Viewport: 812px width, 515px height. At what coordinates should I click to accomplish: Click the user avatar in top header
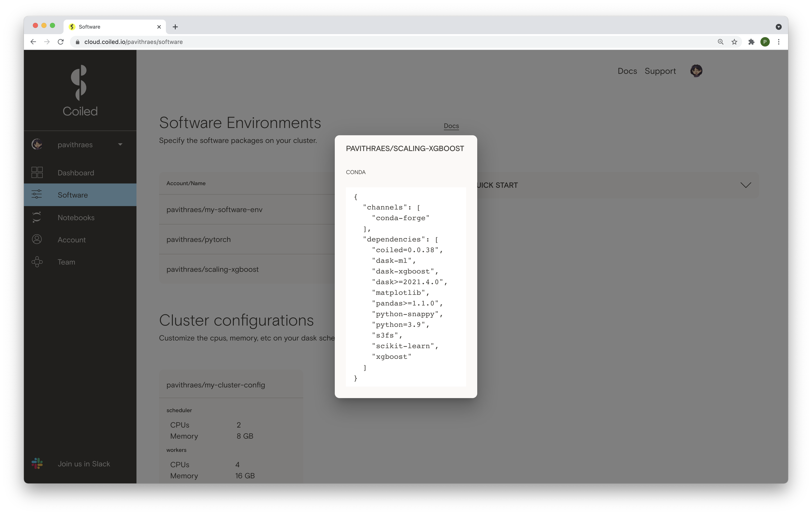(696, 71)
